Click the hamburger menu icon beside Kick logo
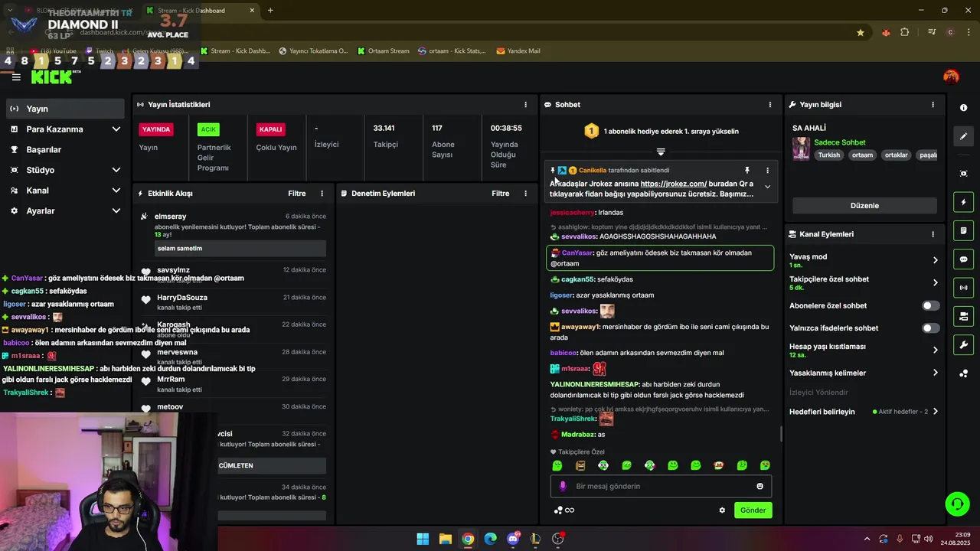The width and height of the screenshot is (980, 551). [x=16, y=77]
